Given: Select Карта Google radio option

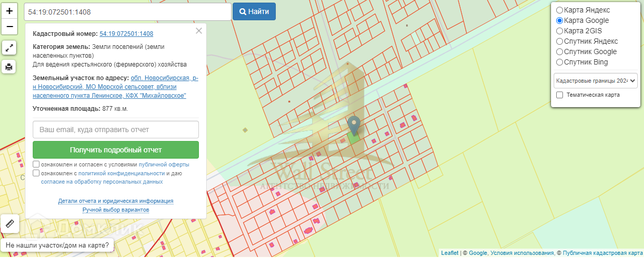Looking at the screenshot, I should (559, 20).
